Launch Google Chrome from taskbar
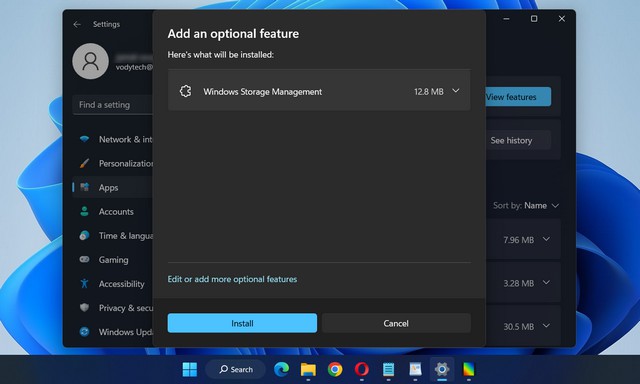This screenshot has width=640, height=384. (x=335, y=369)
